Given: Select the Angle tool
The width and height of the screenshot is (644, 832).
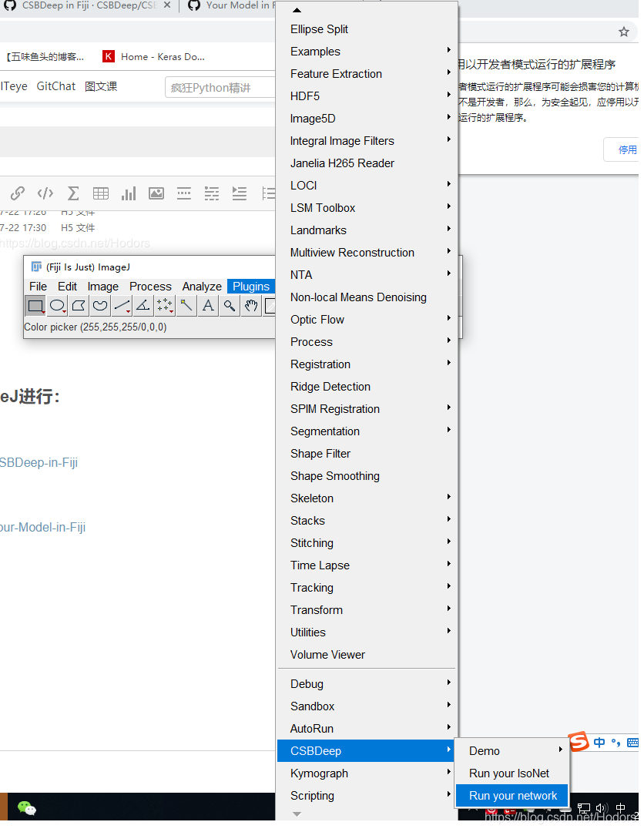Looking at the screenshot, I should 143,306.
